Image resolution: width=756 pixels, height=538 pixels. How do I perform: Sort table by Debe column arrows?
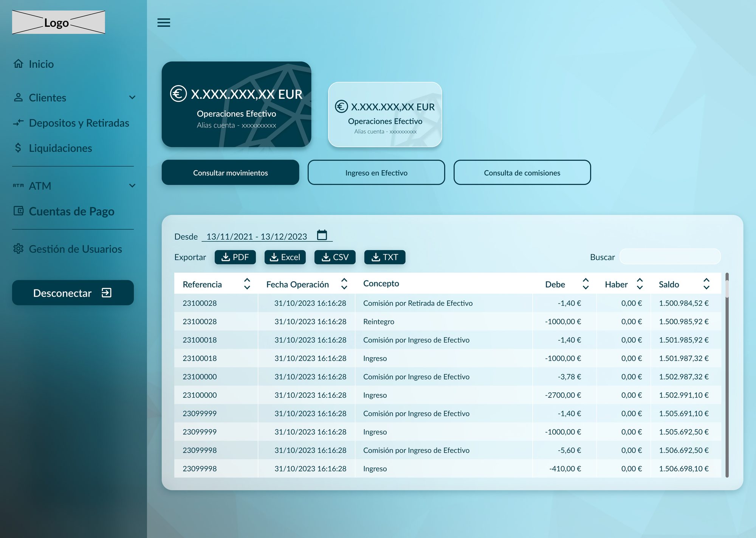(x=586, y=284)
